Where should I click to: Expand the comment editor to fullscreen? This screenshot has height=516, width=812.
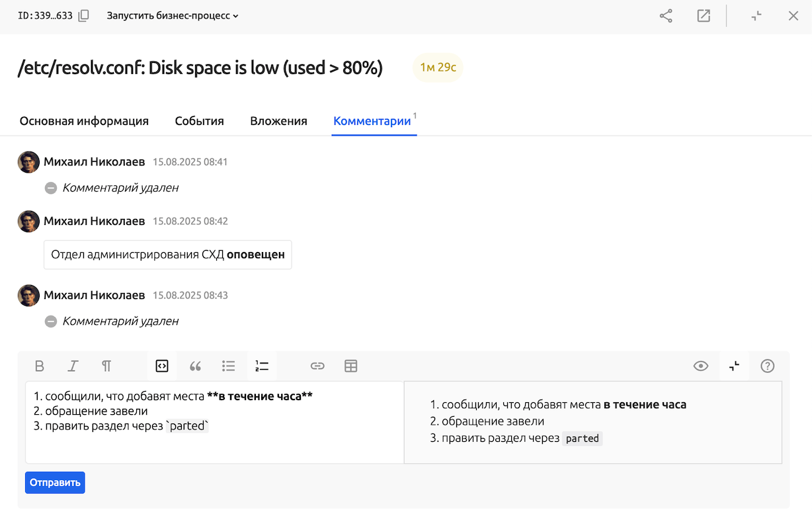click(x=734, y=366)
